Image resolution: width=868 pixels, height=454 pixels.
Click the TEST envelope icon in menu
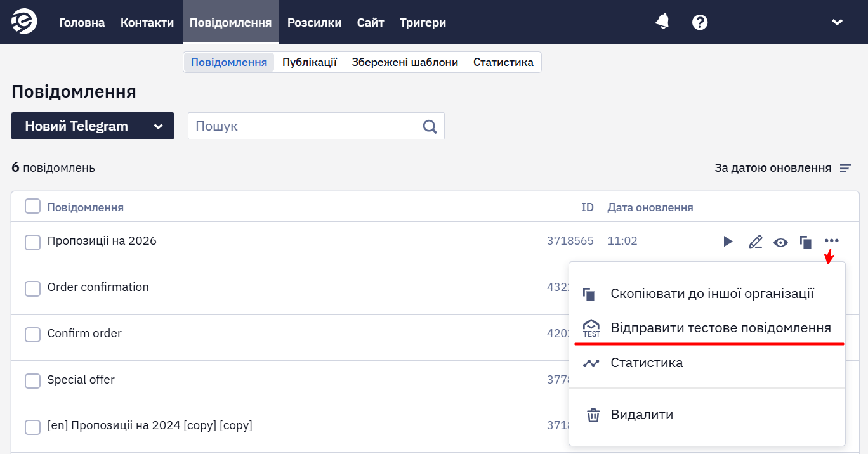click(x=591, y=328)
